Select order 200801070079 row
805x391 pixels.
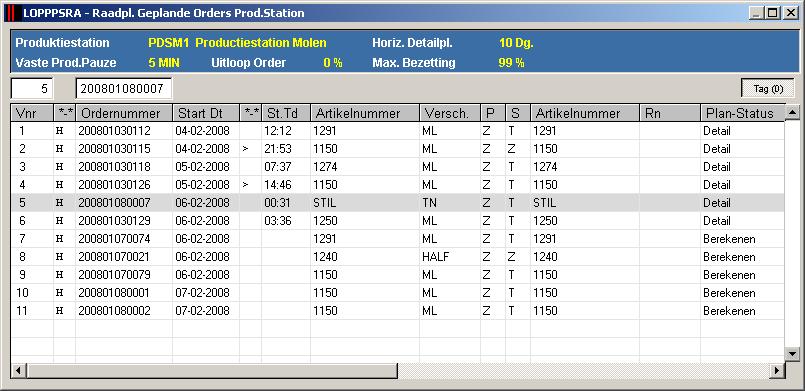click(x=397, y=275)
